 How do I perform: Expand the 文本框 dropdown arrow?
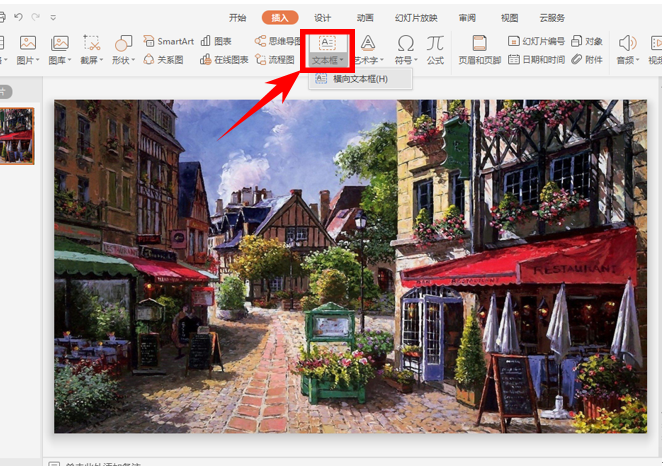coord(341,60)
